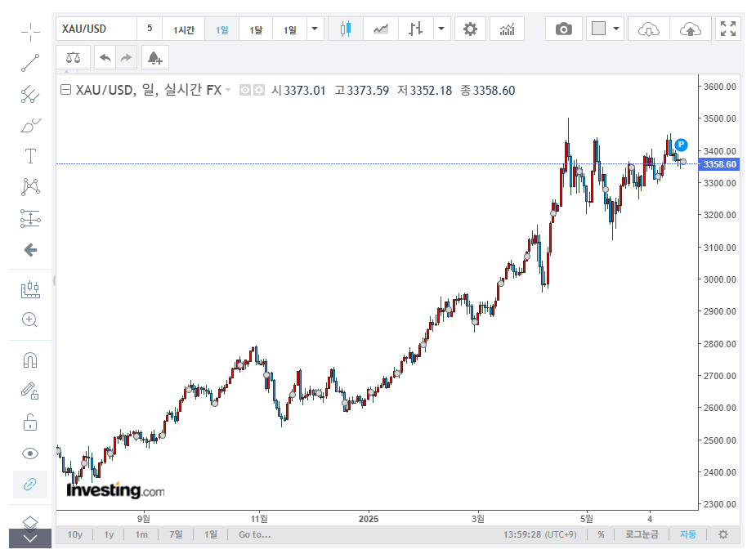Click the blue P marker on chart
Image resolution: width=756 pixels, height=554 pixels.
[x=681, y=144]
